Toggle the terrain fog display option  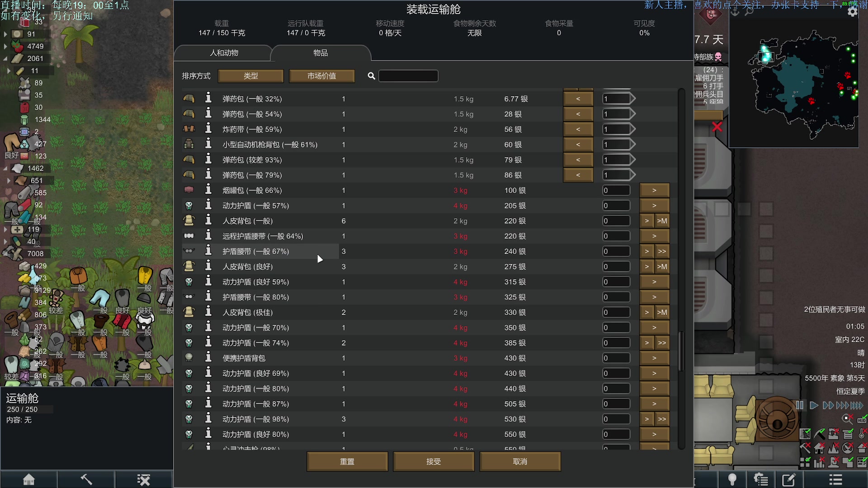805,434
